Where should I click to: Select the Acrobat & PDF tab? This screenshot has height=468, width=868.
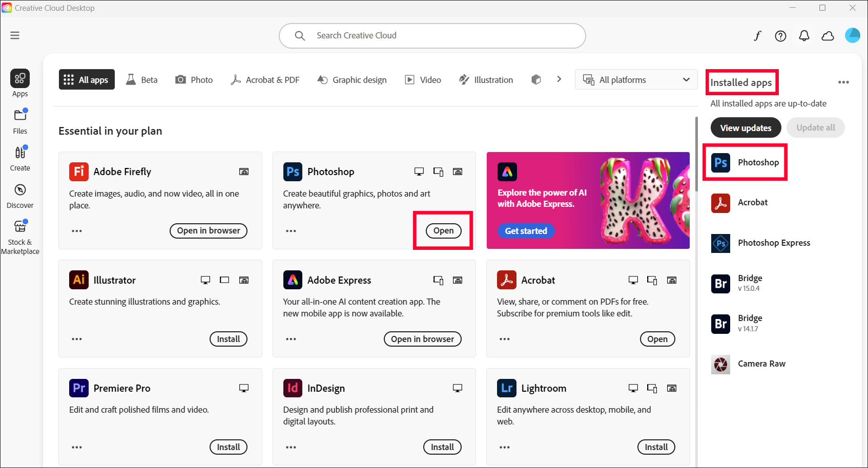[265, 80]
